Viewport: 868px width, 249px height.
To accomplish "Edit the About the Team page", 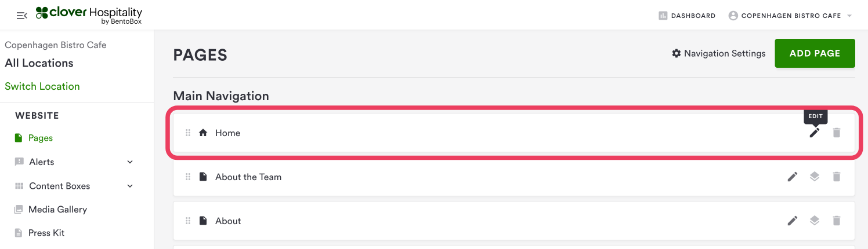I will pyautogui.click(x=793, y=177).
